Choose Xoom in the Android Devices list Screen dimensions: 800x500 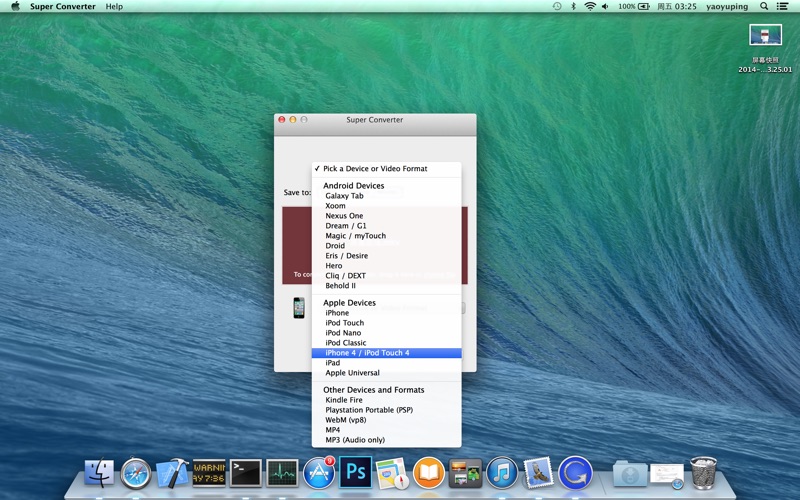(386, 206)
